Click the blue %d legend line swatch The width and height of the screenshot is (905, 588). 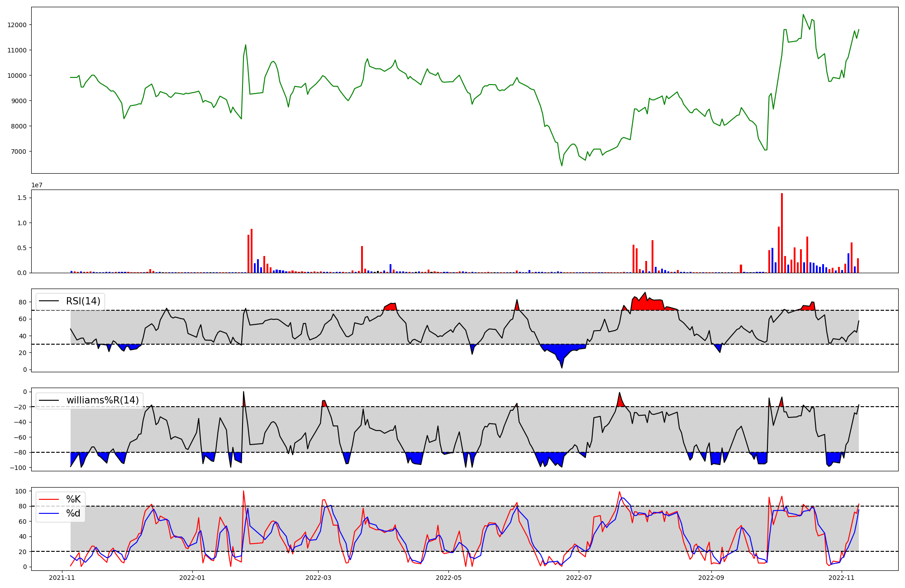click(49, 513)
